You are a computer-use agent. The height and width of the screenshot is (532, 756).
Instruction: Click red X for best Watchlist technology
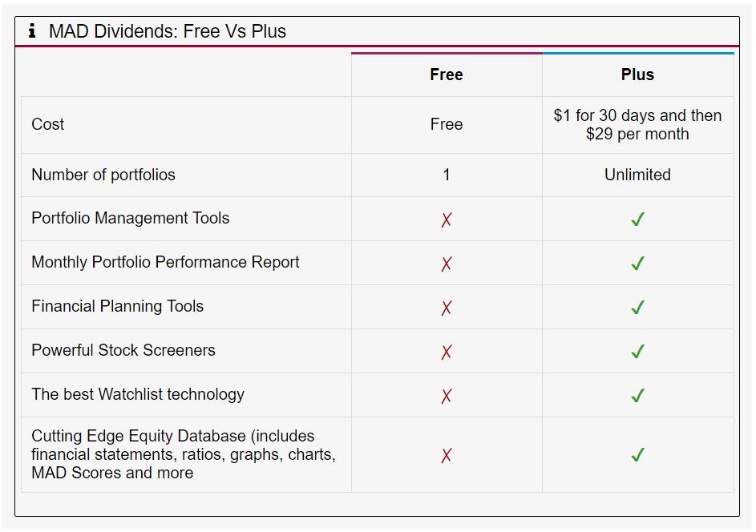point(447,396)
